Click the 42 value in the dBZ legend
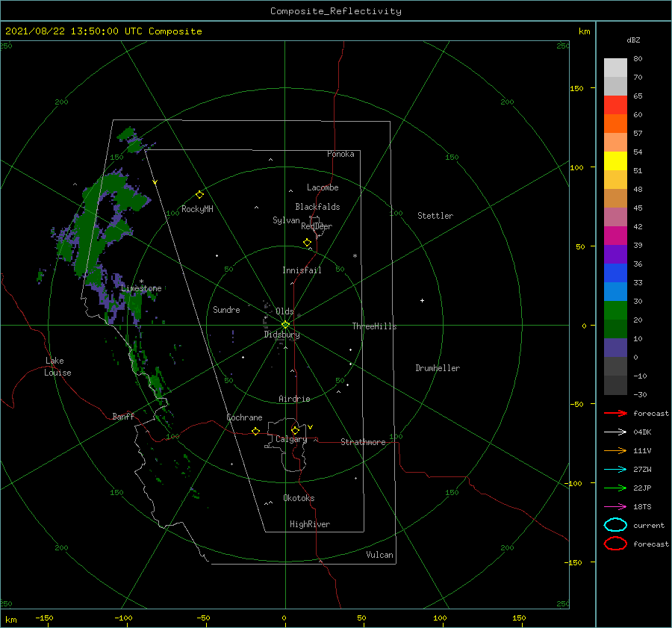The width and height of the screenshot is (672, 628). [638, 226]
